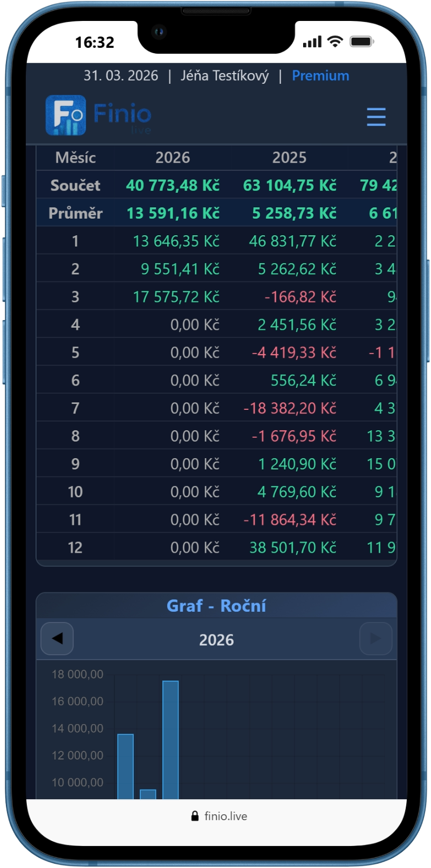Click the 2026 Součet total value

(x=173, y=185)
